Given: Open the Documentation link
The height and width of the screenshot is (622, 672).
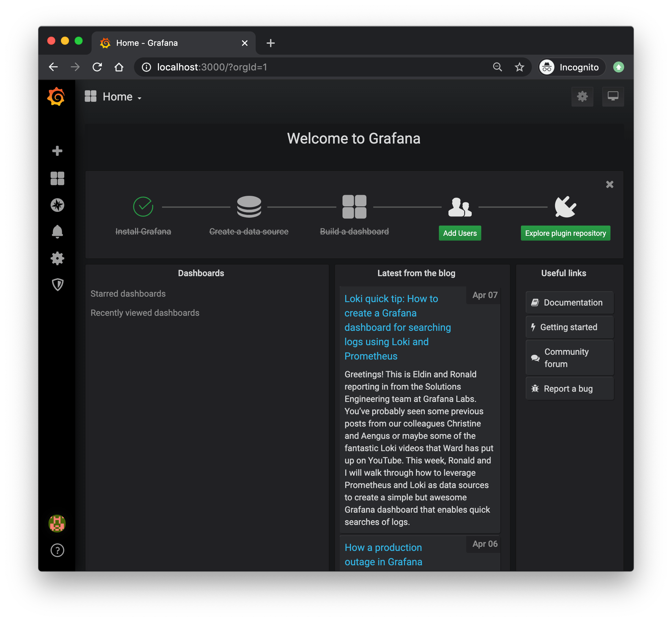Looking at the screenshot, I should (x=570, y=302).
